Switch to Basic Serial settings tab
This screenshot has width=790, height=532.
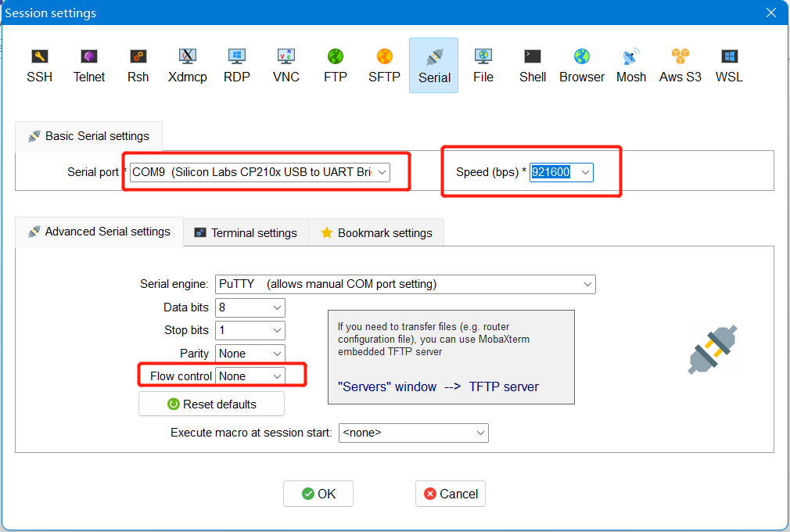(x=88, y=136)
